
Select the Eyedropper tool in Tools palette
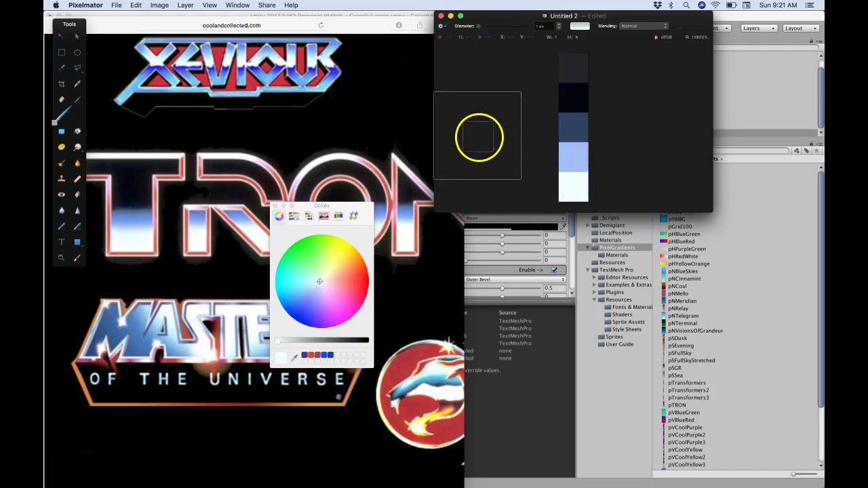point(77,258)
